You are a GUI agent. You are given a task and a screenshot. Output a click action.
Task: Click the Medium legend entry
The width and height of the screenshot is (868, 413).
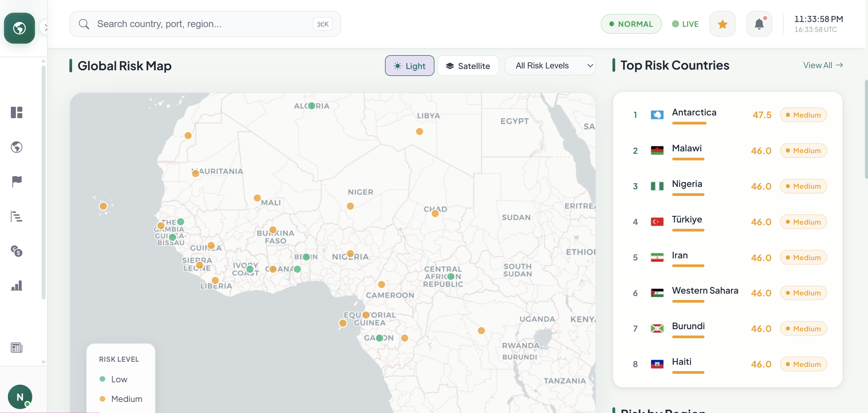click(x=121, y=399)
